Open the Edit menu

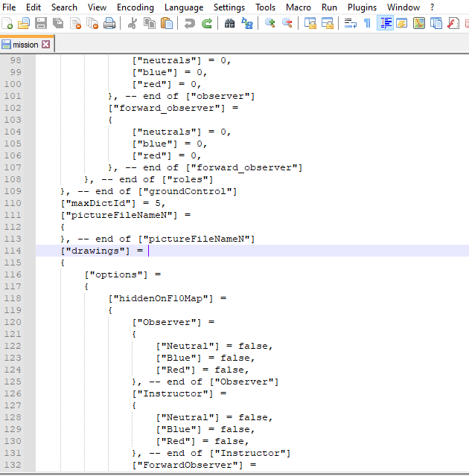(33, 7)
